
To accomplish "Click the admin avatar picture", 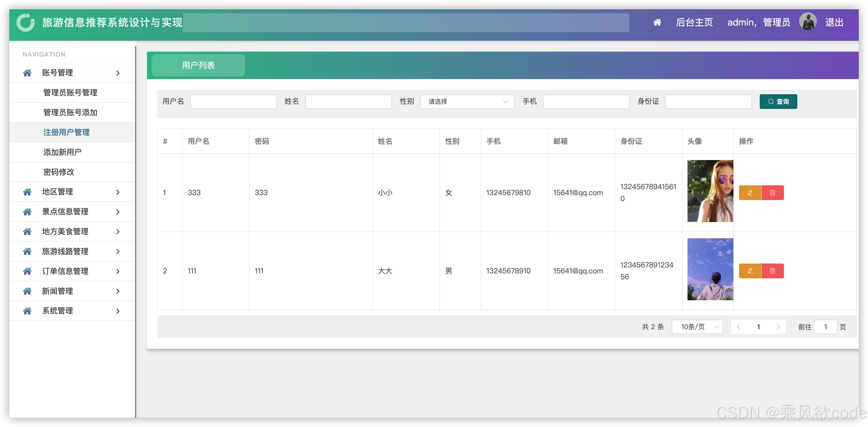I will 808,22.
